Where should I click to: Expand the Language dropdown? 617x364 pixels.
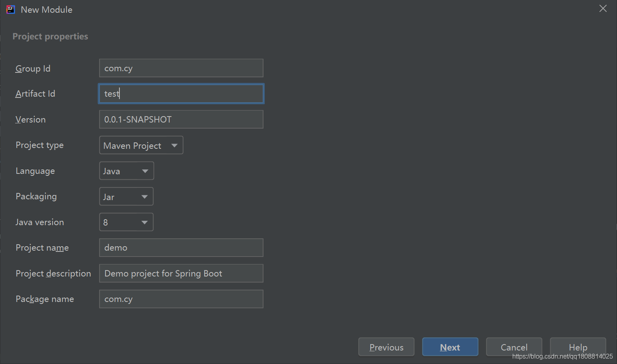126,171
